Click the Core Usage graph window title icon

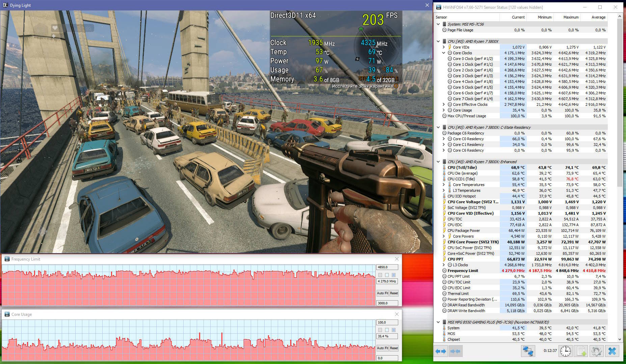coord(7,314)
